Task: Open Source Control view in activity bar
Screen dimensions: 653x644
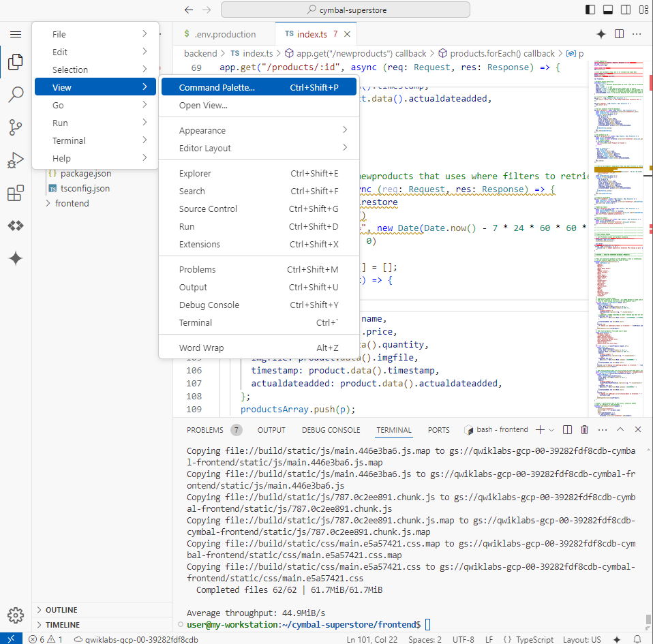Action: pyautogui.click(x=16, y=127)
